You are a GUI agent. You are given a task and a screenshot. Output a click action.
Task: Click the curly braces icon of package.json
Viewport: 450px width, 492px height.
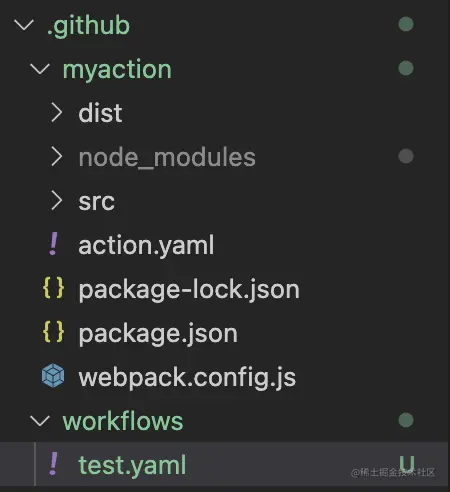[53, 331]
